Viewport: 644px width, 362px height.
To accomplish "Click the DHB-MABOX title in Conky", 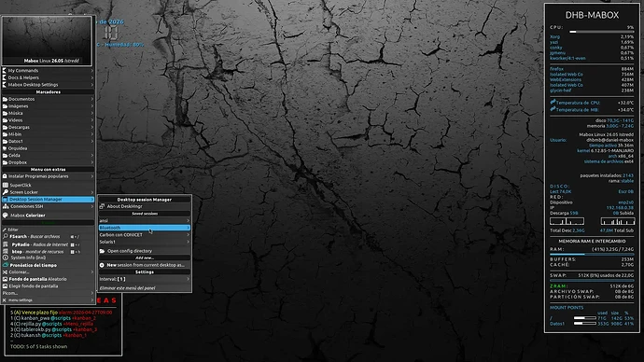I will (592, 15).
